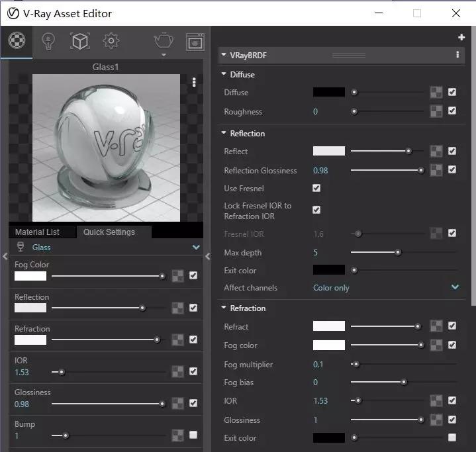Viewport: 476px width, 452px height.
Task: Collapse the VRayBRDF layer rollout
Action: click(x=224, y=55)
